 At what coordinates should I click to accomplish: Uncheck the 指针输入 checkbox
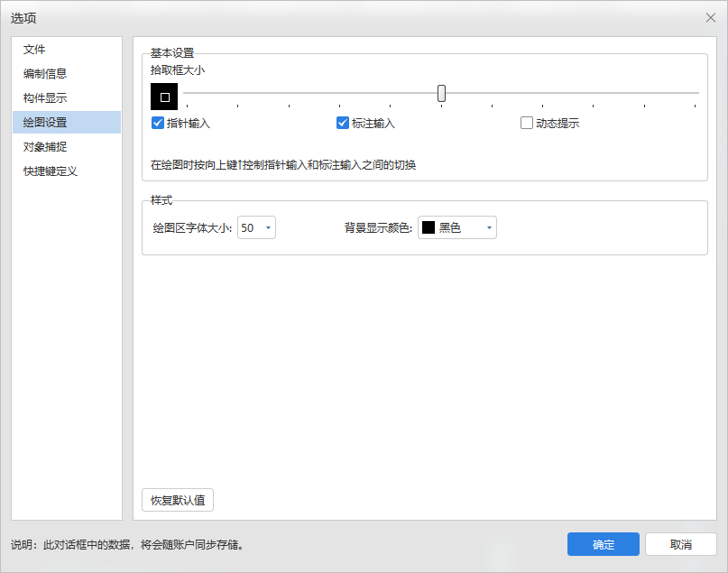[x=159, y=124]
